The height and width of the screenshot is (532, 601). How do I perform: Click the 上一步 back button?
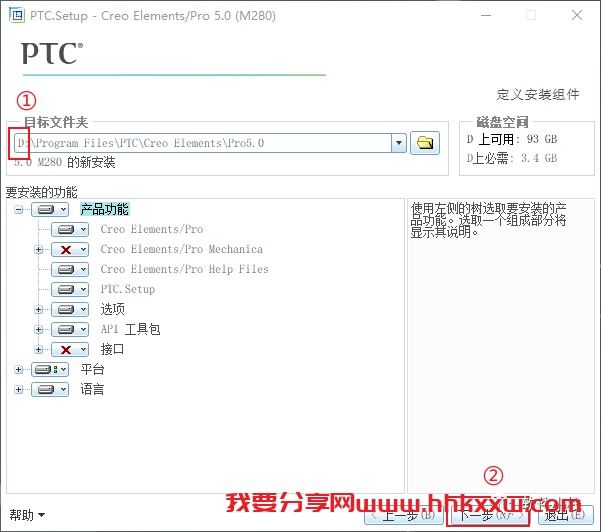tap(404, 515)
